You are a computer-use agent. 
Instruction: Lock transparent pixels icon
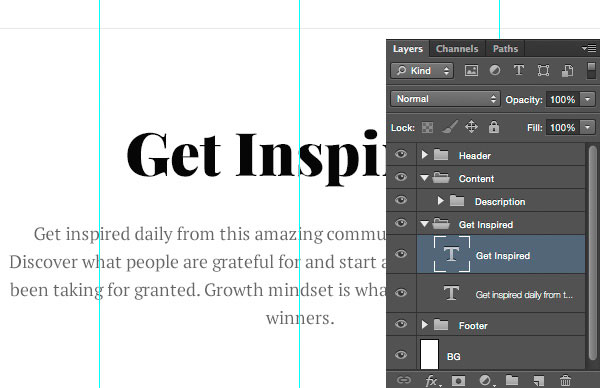click(x=427, y=127)
